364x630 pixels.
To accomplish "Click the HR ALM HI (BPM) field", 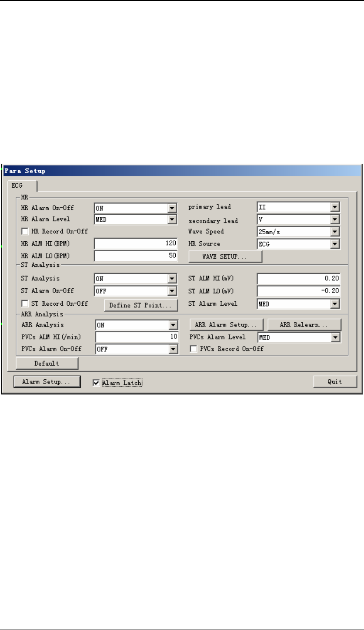I will coord(136,244).
